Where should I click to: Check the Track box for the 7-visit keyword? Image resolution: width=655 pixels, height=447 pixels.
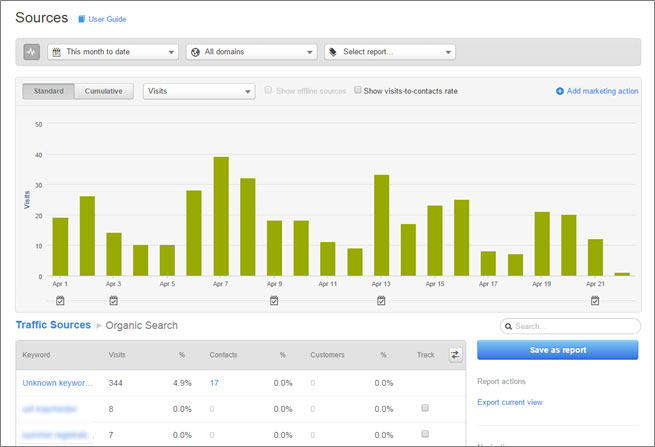pos(425,434)
